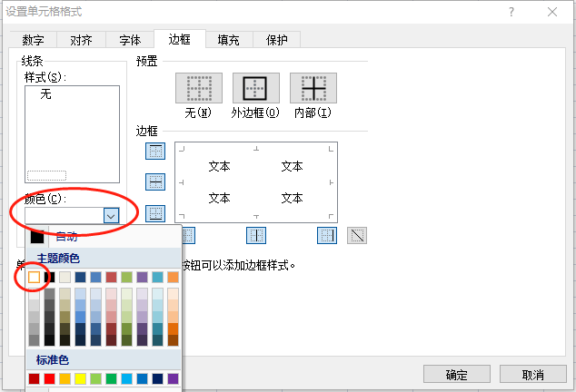Pick the darkest orange shade swatch
The height and width of the screenshot is (392, 576).
point(173,340)
